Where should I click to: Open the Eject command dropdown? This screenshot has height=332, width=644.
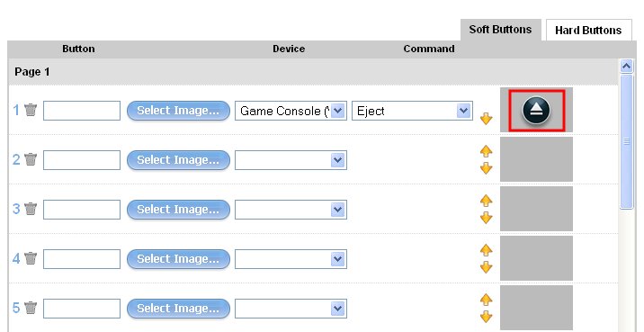(x=412, y=111)
